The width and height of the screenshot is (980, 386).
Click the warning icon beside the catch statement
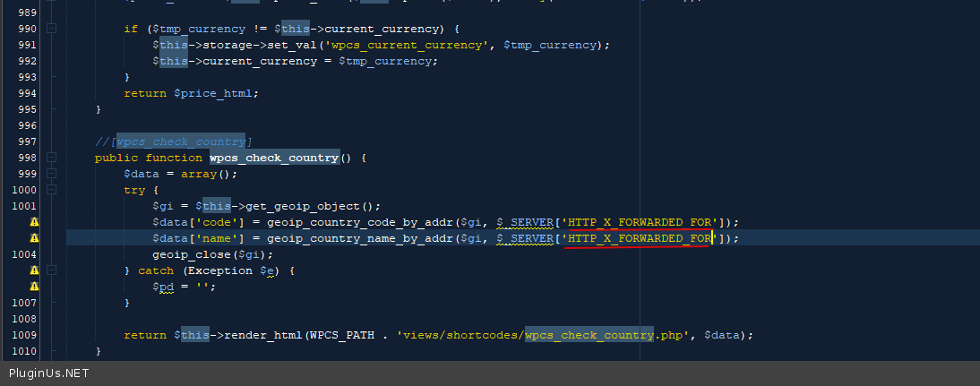pyautogui.click(x=35, y=270)
